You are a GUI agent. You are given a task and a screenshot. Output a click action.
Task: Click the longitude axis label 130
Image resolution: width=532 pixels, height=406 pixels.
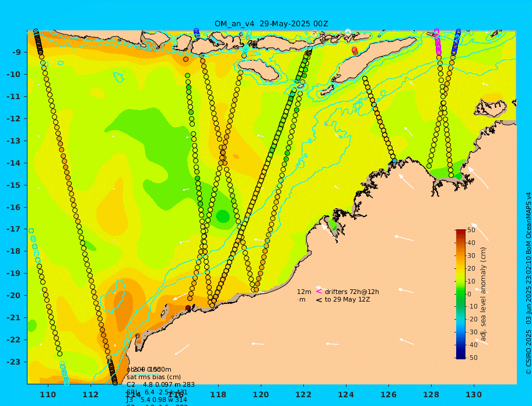pyautogui.click(x=474, y=395)
